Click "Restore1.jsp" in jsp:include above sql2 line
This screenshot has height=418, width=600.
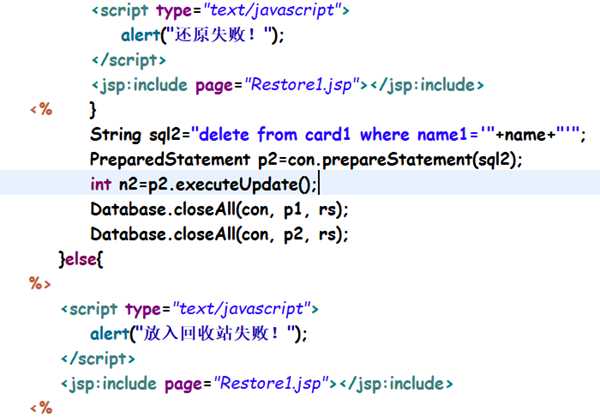point(302,85)
